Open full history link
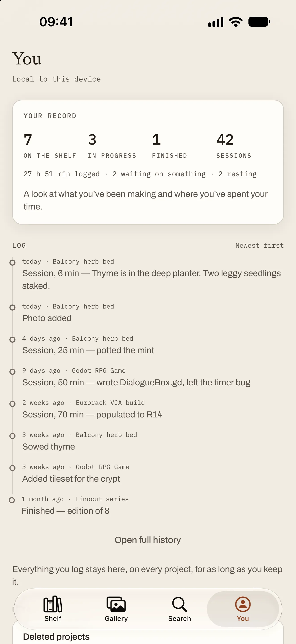 point(148,540)
